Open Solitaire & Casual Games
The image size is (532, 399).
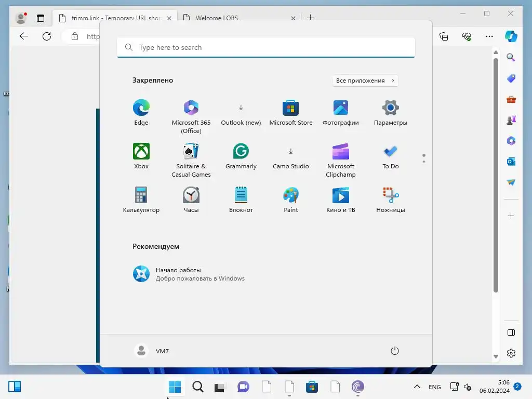[191, 160]
